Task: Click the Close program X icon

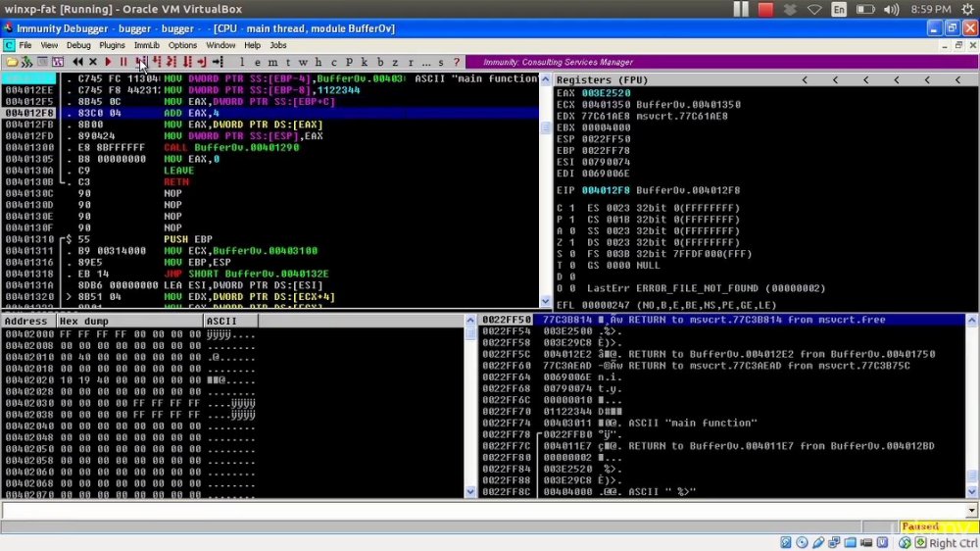Action: [92, 62]
